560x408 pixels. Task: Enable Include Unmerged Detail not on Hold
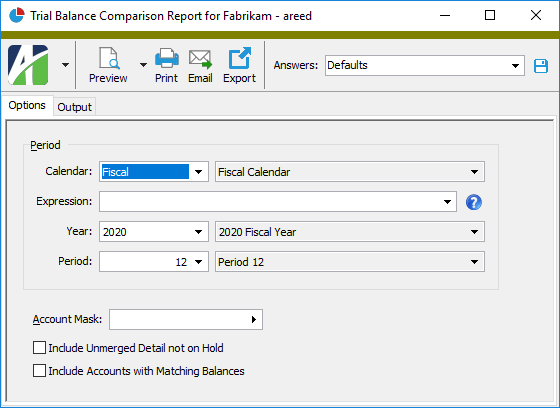39,348
